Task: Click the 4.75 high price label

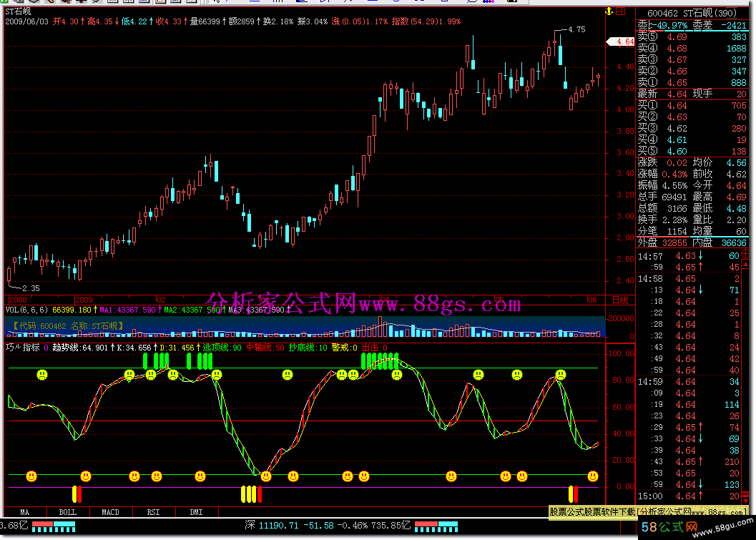Action: [576, 29]
